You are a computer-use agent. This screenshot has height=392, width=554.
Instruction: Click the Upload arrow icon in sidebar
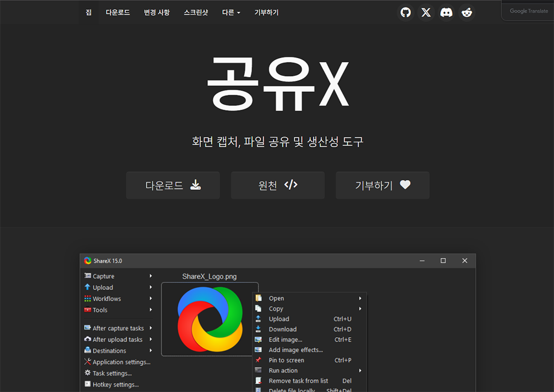coord(88,287)
